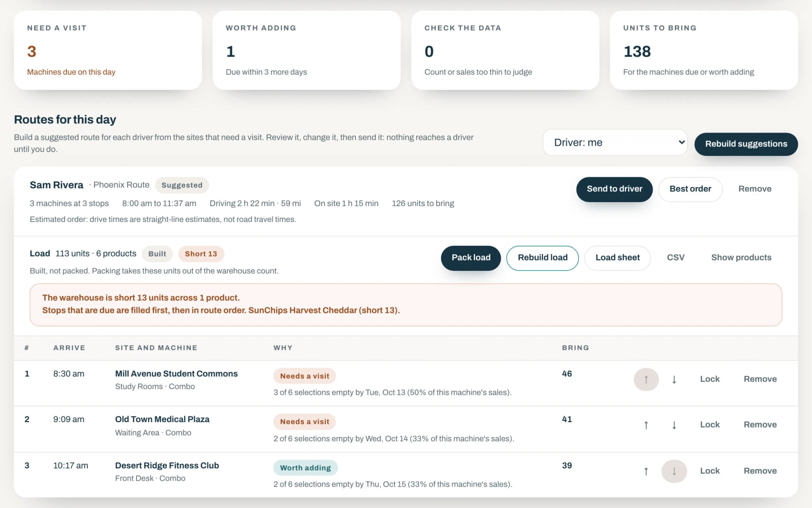This screenshot has width=812, height=508.
Task: Click Needs a visit tag for Mill Avenue
Action: point(304,376)
